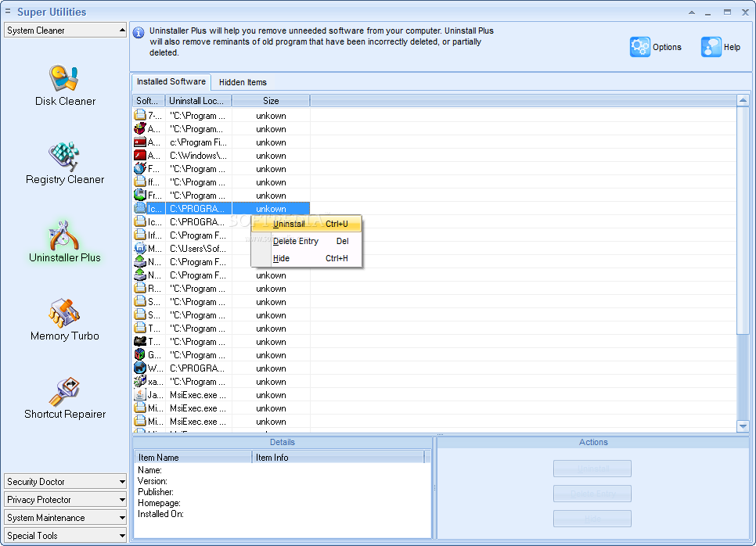Click the Uninstall button in Actions panel
Image resolution: width=756 pixels, height=546 pixels.
(592, 469)
